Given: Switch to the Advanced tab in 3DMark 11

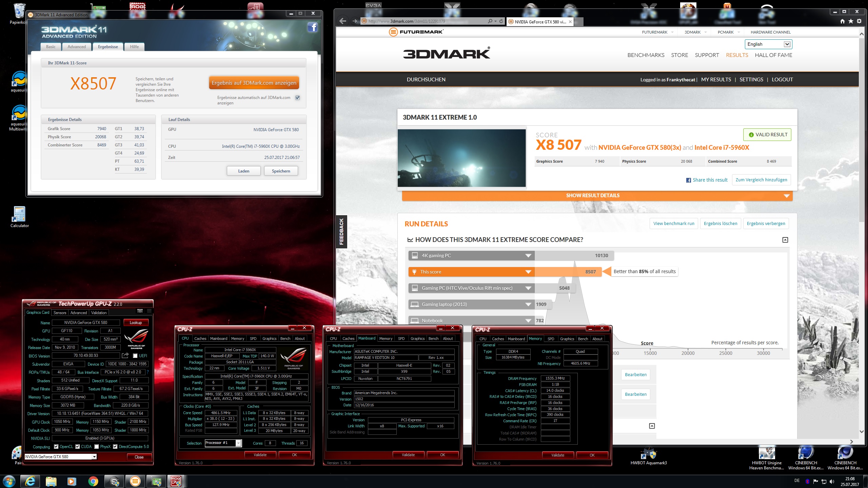Looking at the screenshot, I should point(77,47).
